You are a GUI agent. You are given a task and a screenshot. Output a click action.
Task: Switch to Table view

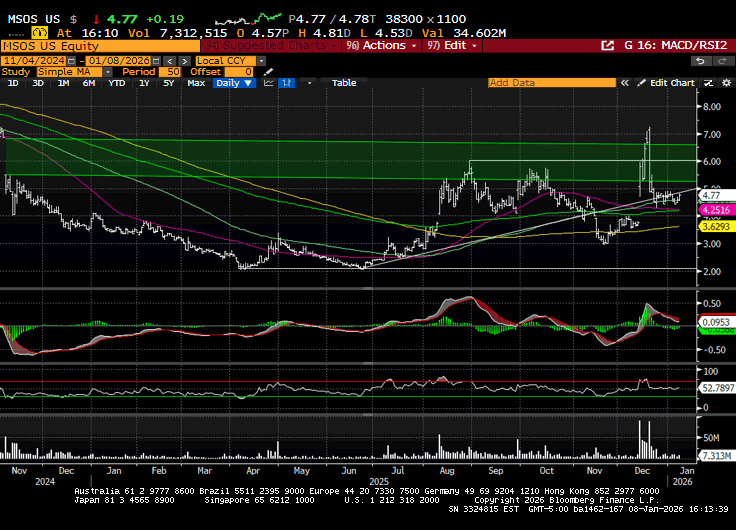tap(344, 83)
